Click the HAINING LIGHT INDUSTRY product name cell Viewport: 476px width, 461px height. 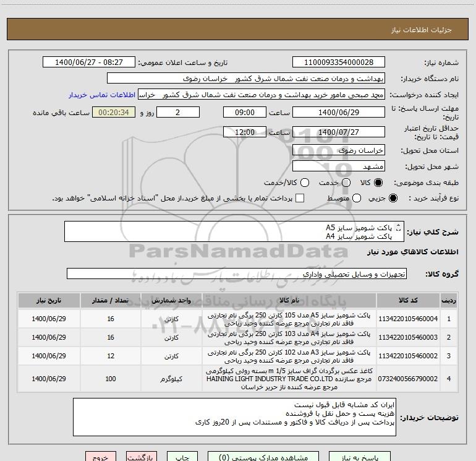tap(289, 379)
